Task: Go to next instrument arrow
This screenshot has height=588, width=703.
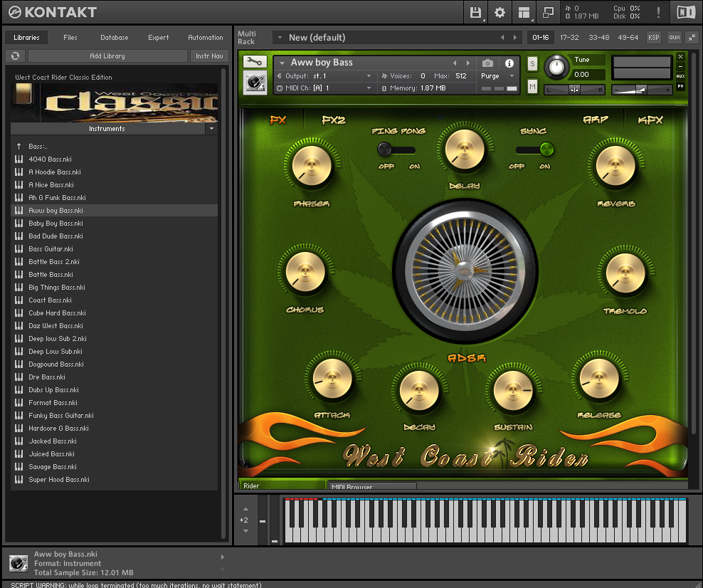Action: (467, 63)
